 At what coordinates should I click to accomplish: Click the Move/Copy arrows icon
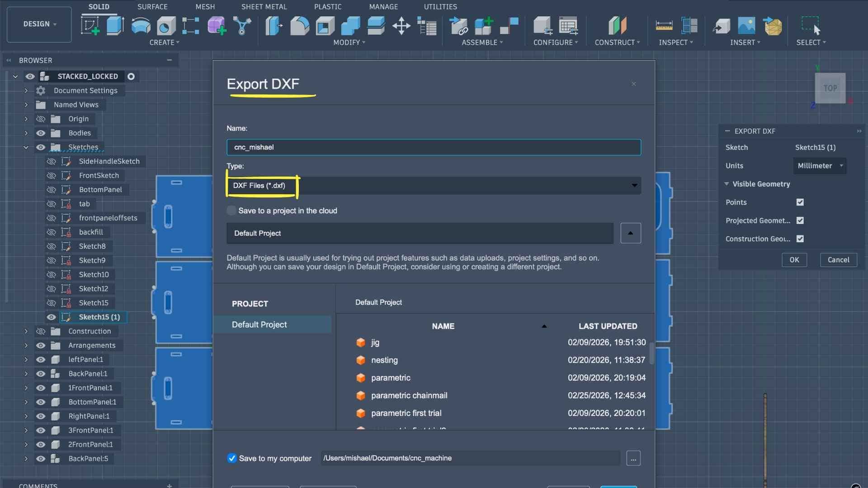pyautogui.click(x=401, y=26)
